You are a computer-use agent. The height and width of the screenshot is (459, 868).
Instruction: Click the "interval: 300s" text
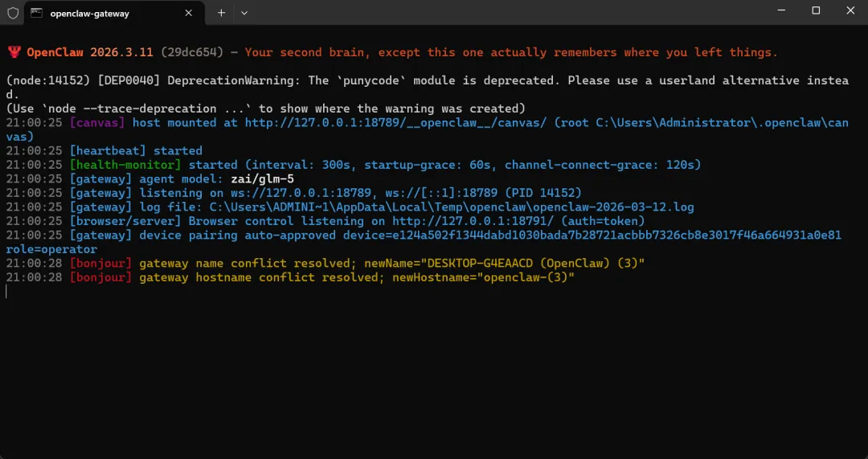[301, 165]
